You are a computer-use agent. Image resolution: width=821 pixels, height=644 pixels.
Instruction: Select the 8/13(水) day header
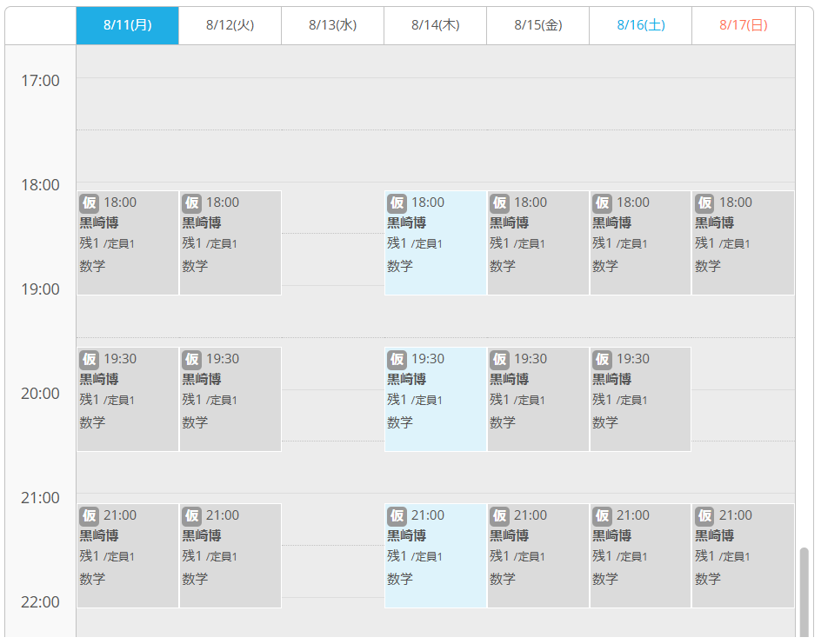332,25
